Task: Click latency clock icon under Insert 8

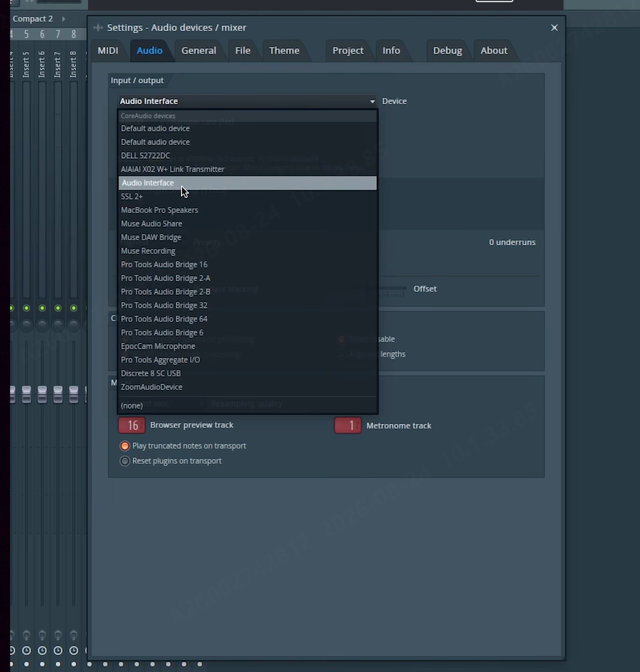Action: tap(74, 651)
